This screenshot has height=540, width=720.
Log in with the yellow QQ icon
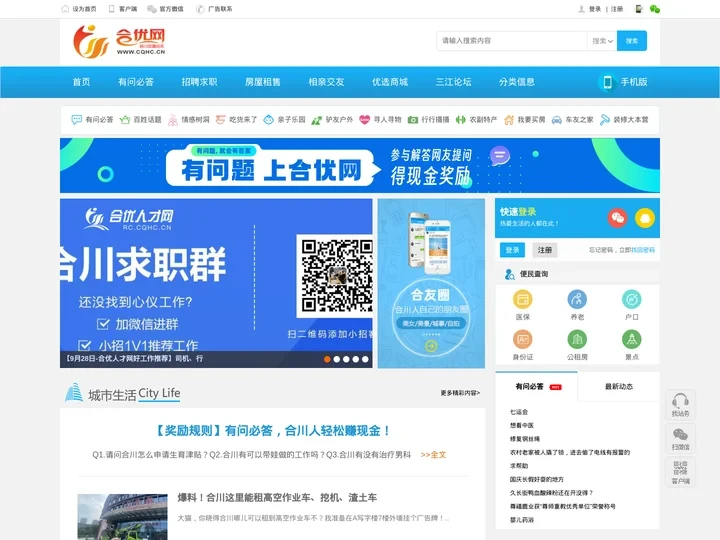coord(645,218)
